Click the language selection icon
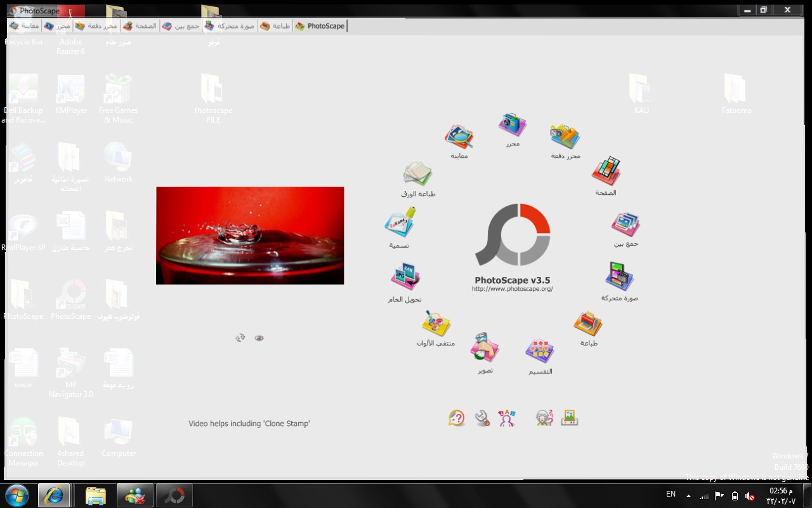The image size is (812, 508). (x=507, y=418)
